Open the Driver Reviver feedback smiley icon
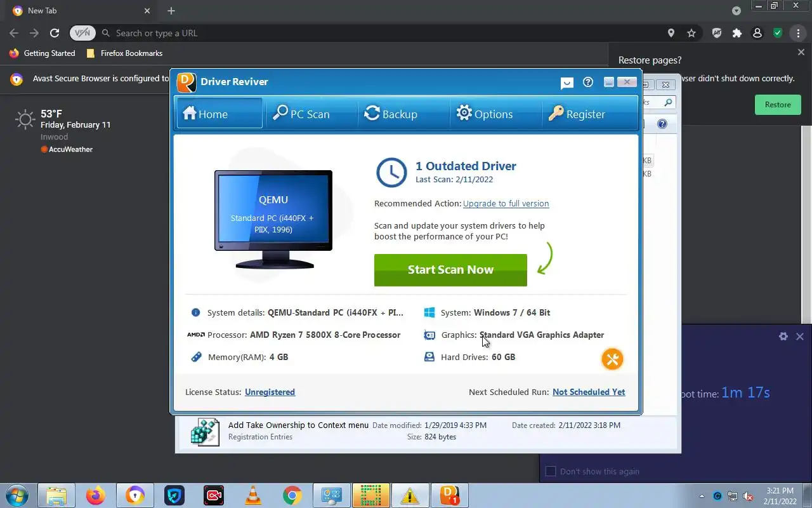 tap(567, 83)
